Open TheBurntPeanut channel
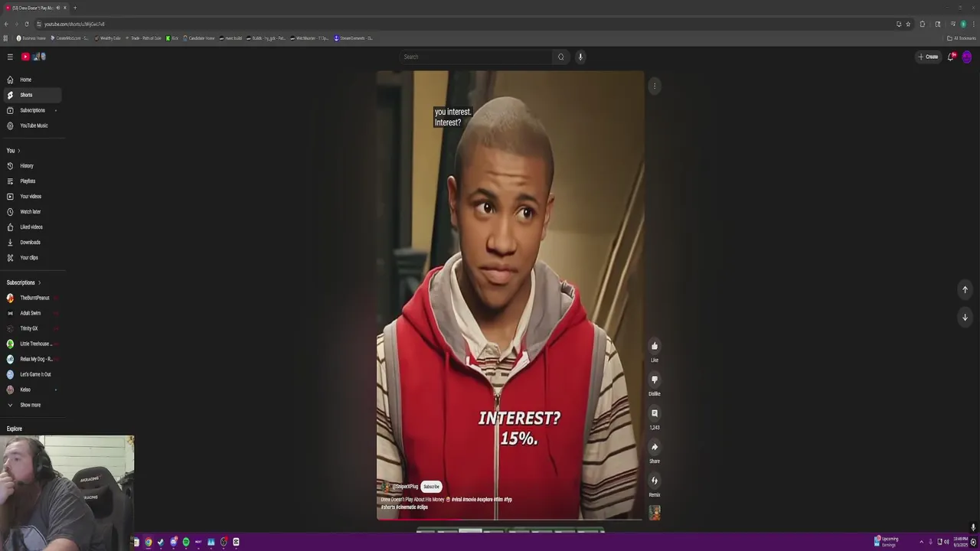 (31, 298)
